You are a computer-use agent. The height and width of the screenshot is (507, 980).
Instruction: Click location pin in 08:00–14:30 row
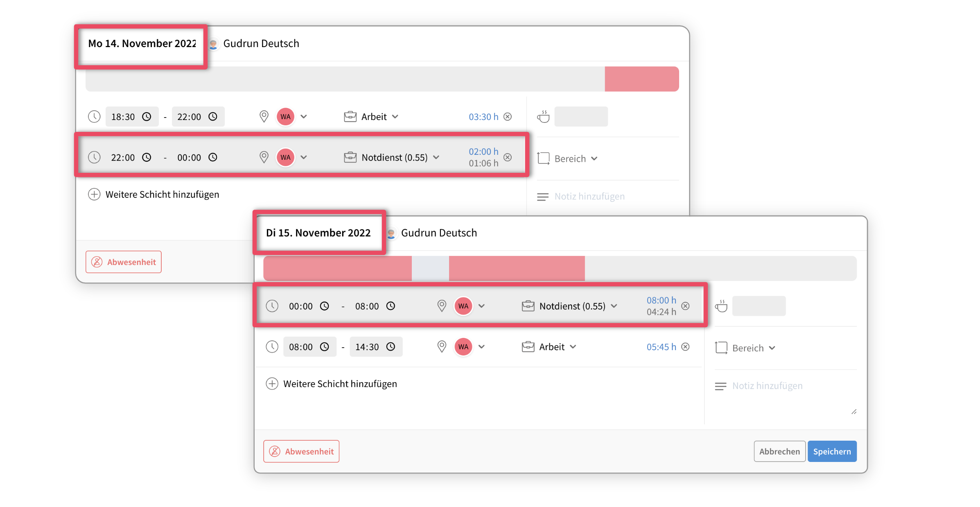[x=441, y=347]
